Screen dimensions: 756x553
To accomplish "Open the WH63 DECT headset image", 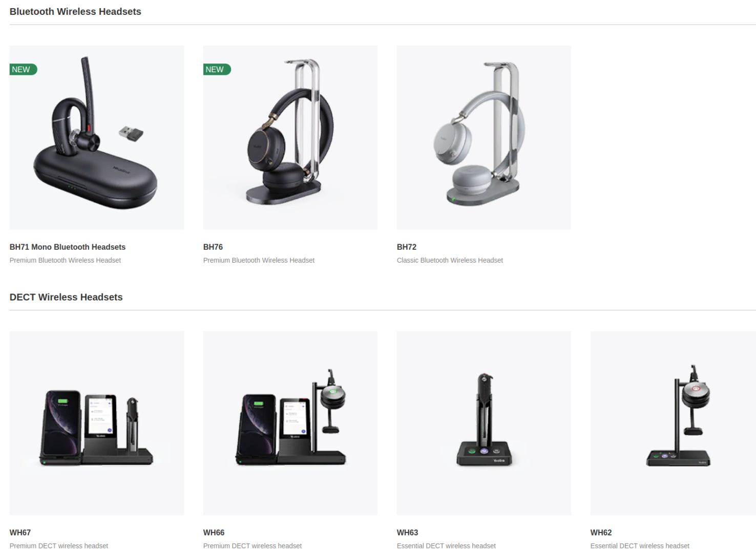I will click(x=484, y=423).
